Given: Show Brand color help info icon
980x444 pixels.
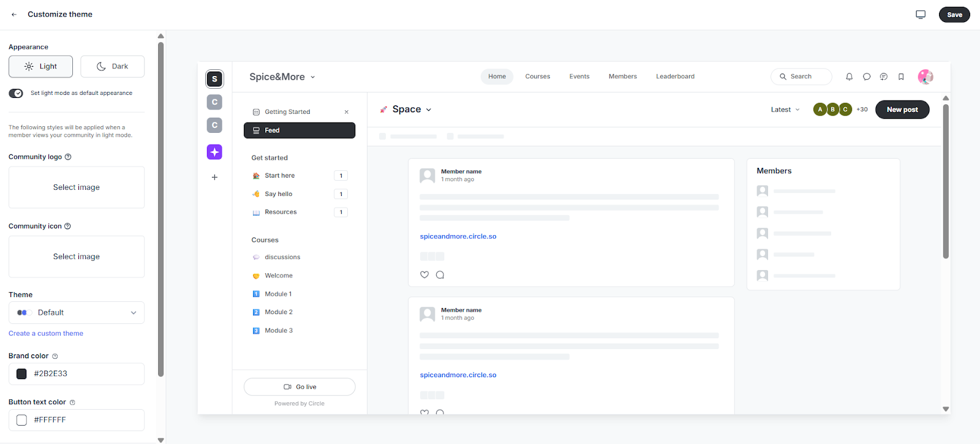Looking at the screenshot, I should (55, 356).
